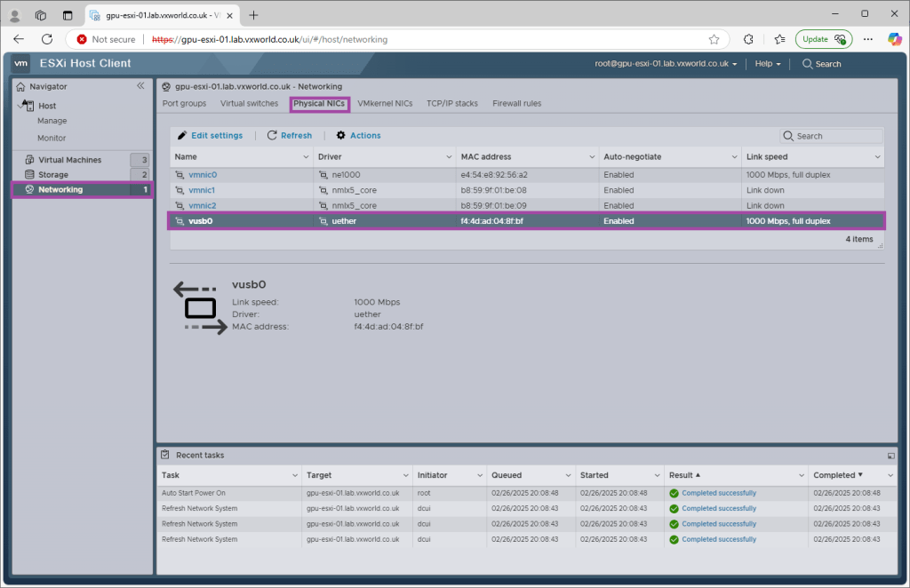Image resolution: width=910 pixels, height=588 pixels.
Task: Maximize the Recent tasks panel icon
Action: pos(890,456)
